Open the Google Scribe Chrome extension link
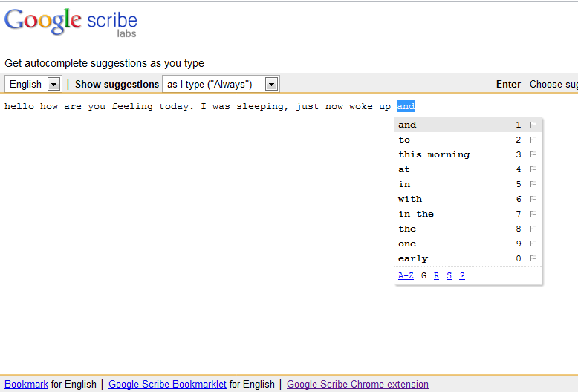The image size is (578, 392). click(x=357, y=385)
